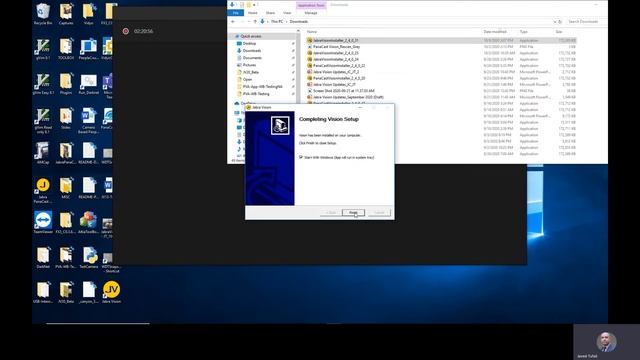Toggle Start With Windows checkbox in setup
Viewport: 640px width, 360px height.
[x=301, y=157]
